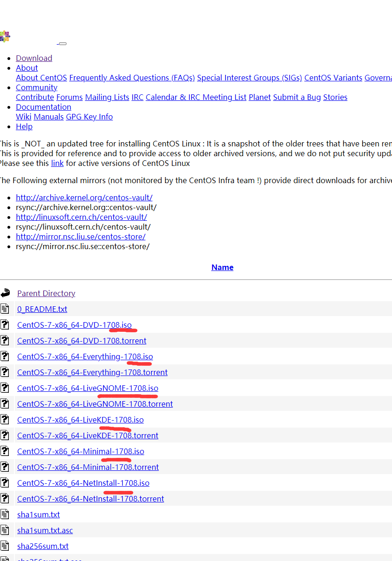Click the standalone IRC link
This screenshot has height=561, width=392.
[138, 97]
